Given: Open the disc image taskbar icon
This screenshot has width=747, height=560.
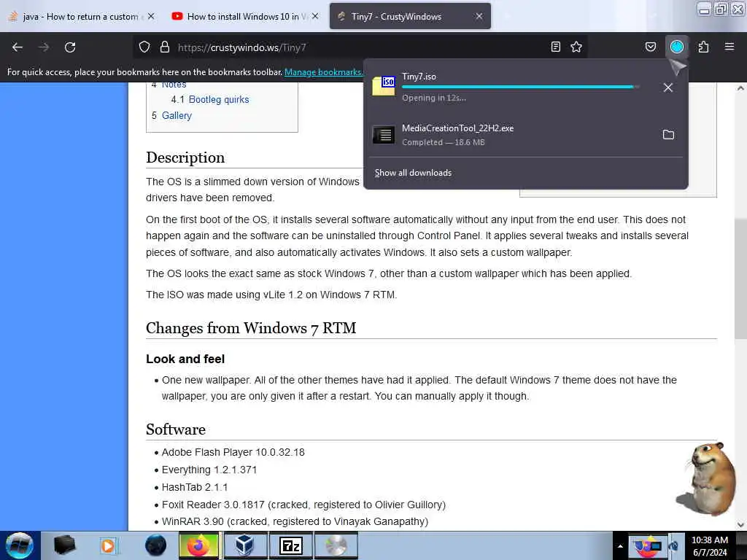Looking at the screenshot, I should 336,545.
